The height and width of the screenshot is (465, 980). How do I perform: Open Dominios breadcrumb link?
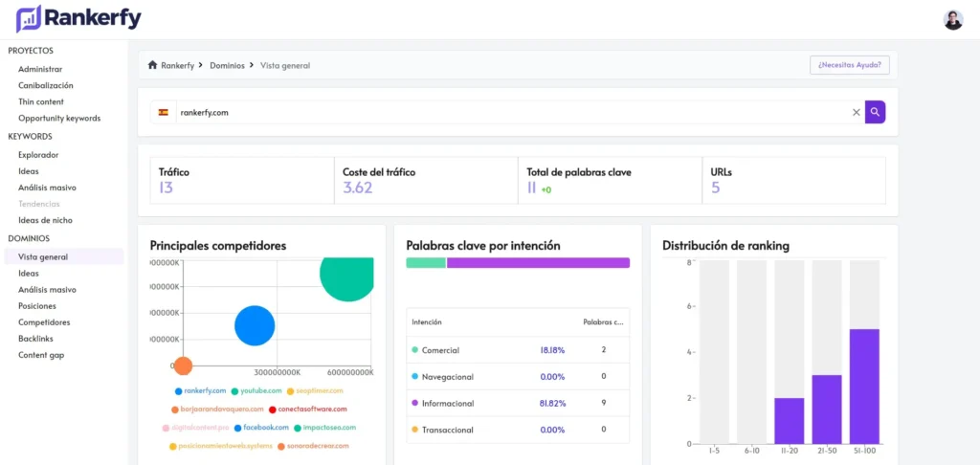(228, 65)
